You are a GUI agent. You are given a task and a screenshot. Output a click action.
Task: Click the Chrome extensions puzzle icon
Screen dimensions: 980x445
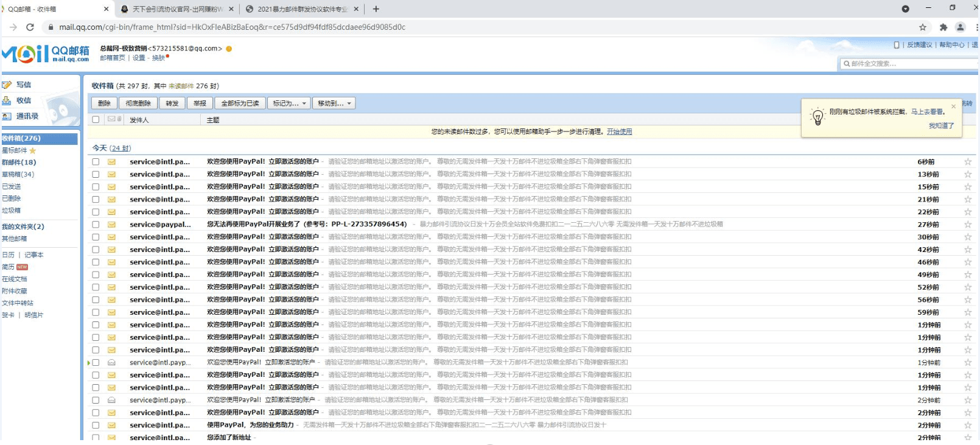[943, 27]
